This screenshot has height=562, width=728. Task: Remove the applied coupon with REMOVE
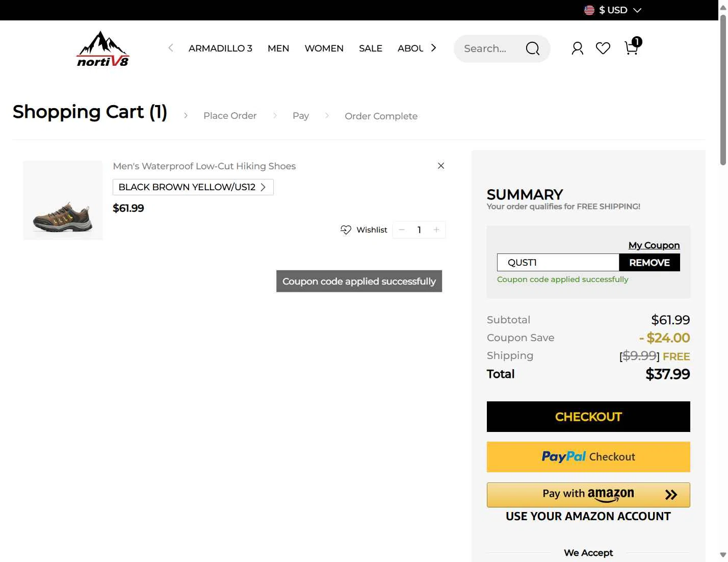(x=649, y=263)
